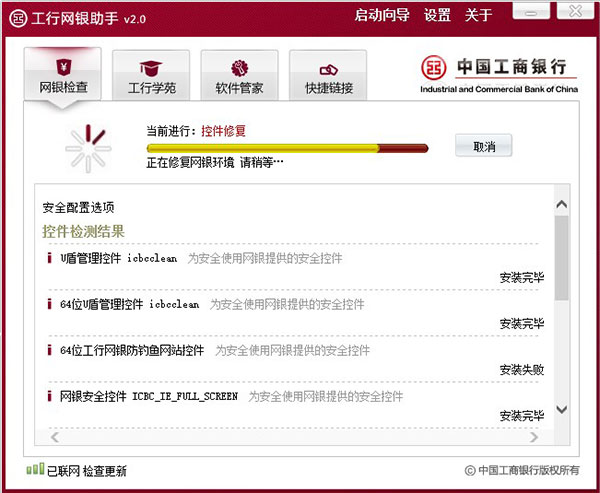Image resolution: width=600 pixels, height=493 pixels.
Task: Click the 中国工商银行 brand logo
Action: pos(499,75)
